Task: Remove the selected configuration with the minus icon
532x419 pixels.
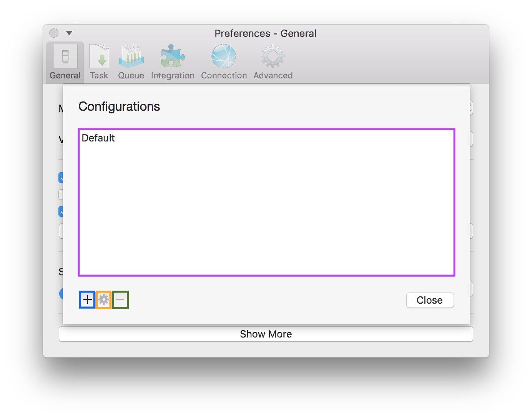Action: click(x=120, y=299)
